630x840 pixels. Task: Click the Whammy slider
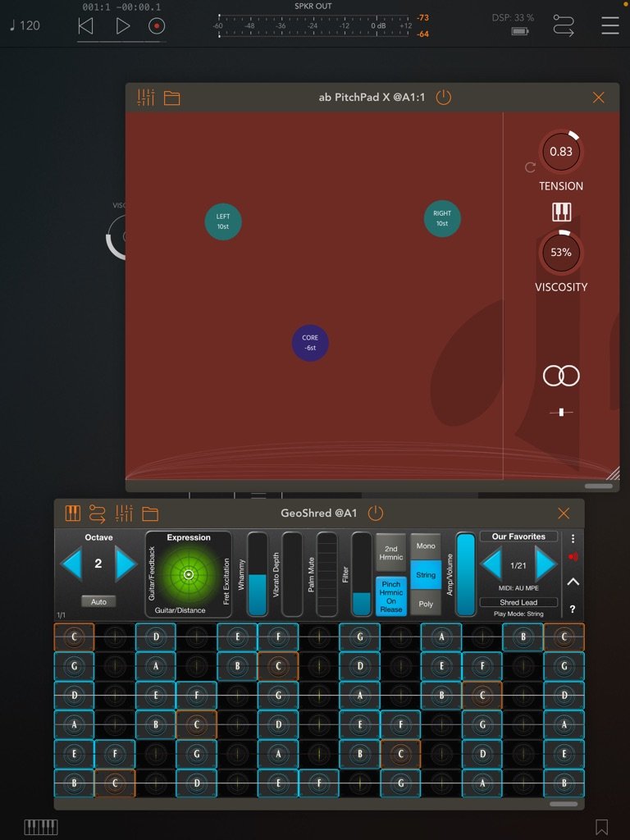(x=258, y=574)
